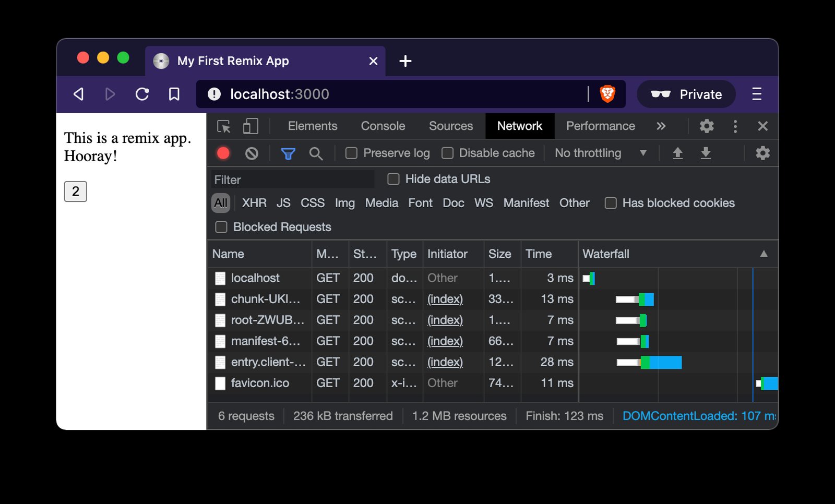Select the Network tab
Image resolution: width=835 pixels, height=504 pixels.
pos(520,126)
